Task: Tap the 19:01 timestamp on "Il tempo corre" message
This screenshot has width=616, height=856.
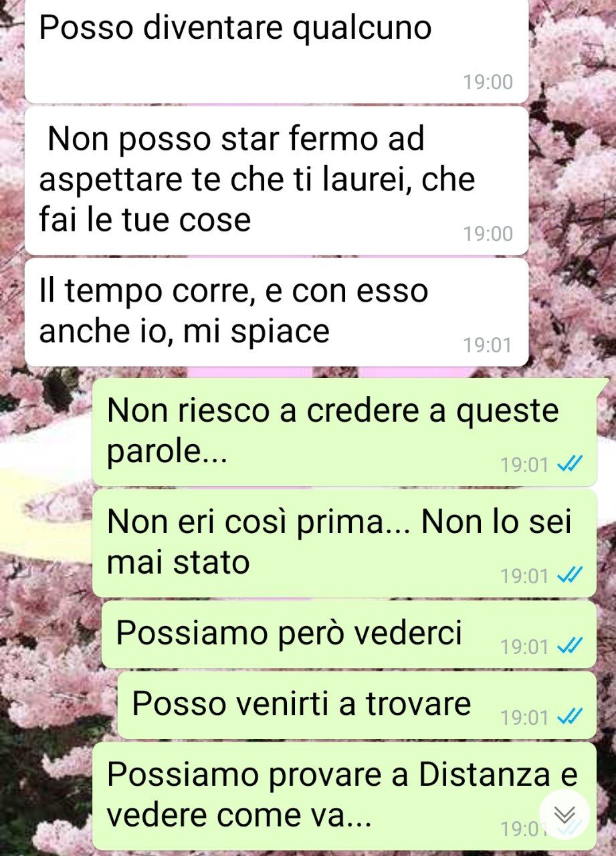Action: tap(488, 345)
